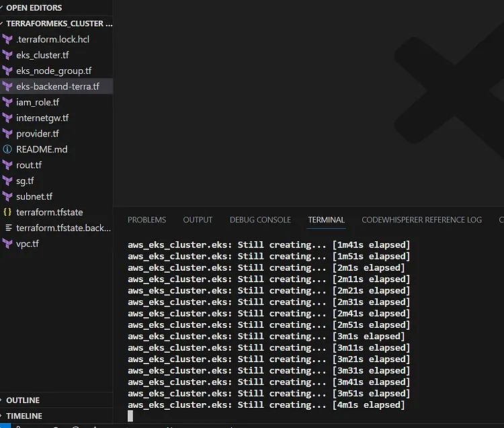Image resolution: width=504 pixels, height=428 pixels.
Task: Click the Terraform icon beside eks-backend-terra.tf
Action: pyautogui.click(x=7, y=87)
